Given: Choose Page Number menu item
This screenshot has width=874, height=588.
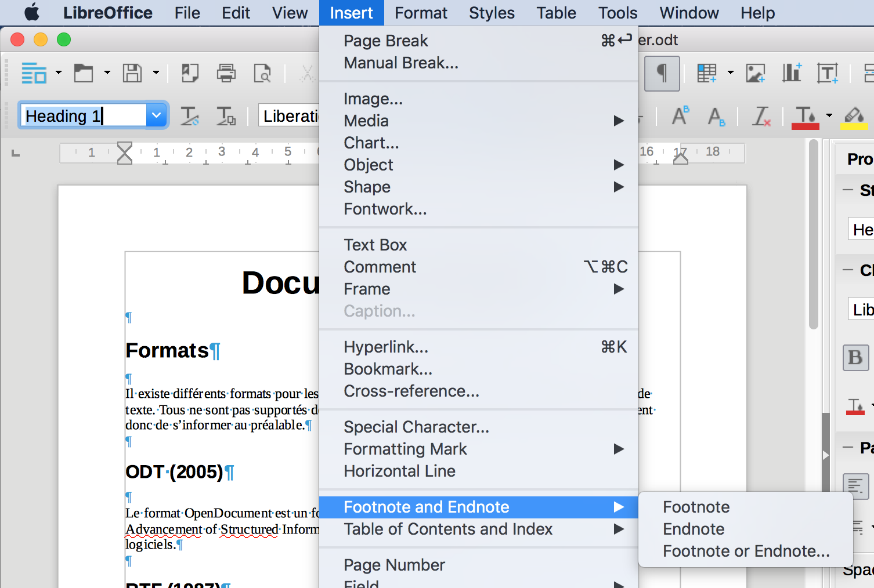Looking at the screenshot, I should [479, 565].
